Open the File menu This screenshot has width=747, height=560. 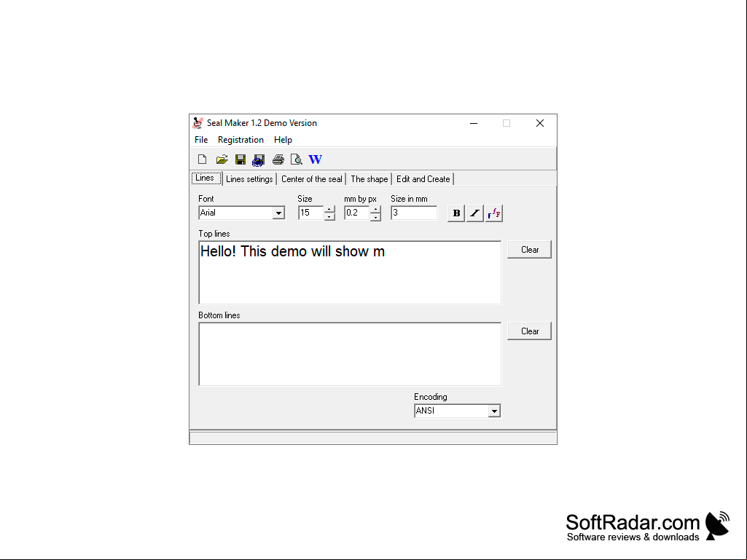[201, 140]
